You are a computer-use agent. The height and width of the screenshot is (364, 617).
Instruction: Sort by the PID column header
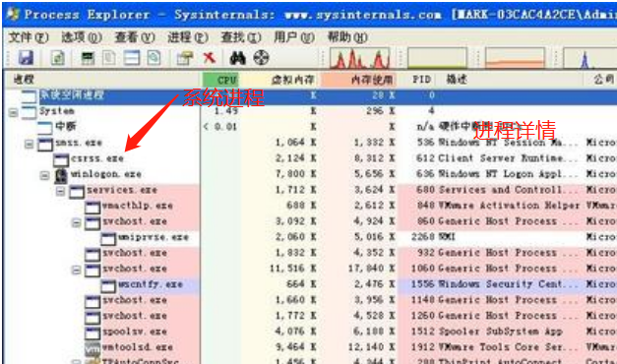(420, 80)
